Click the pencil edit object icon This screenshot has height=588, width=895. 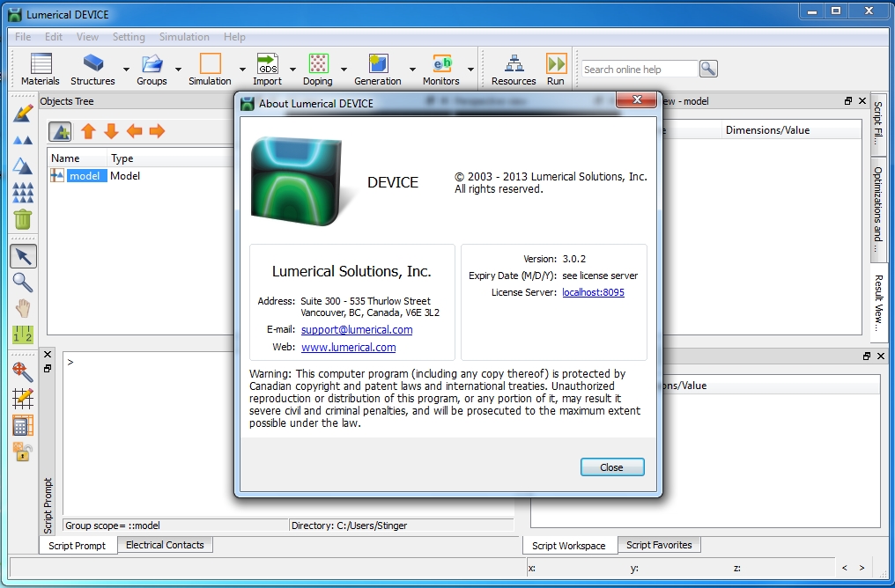23,114
